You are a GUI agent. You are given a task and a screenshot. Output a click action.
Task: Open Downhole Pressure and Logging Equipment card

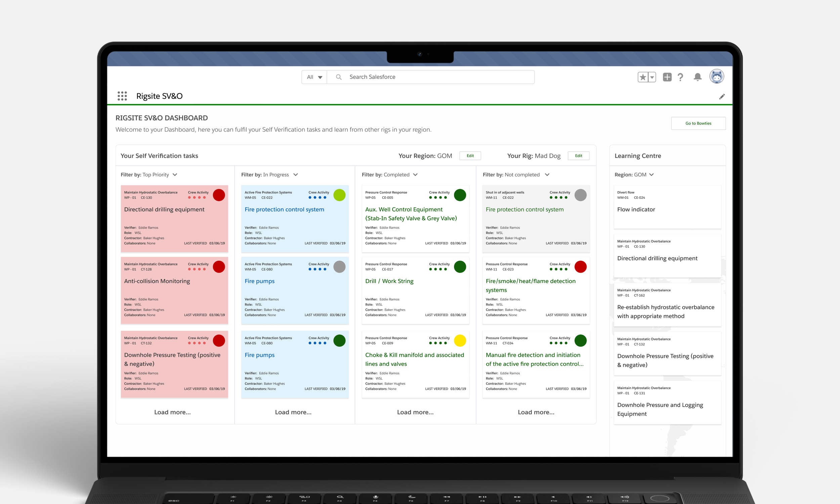coord(667,403)
